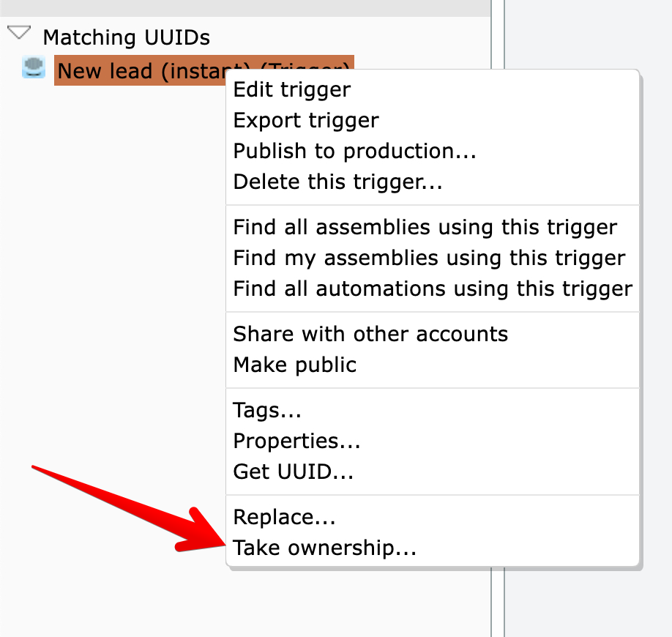Click the gray header bar above Matching UUIDs

[244, 7]
